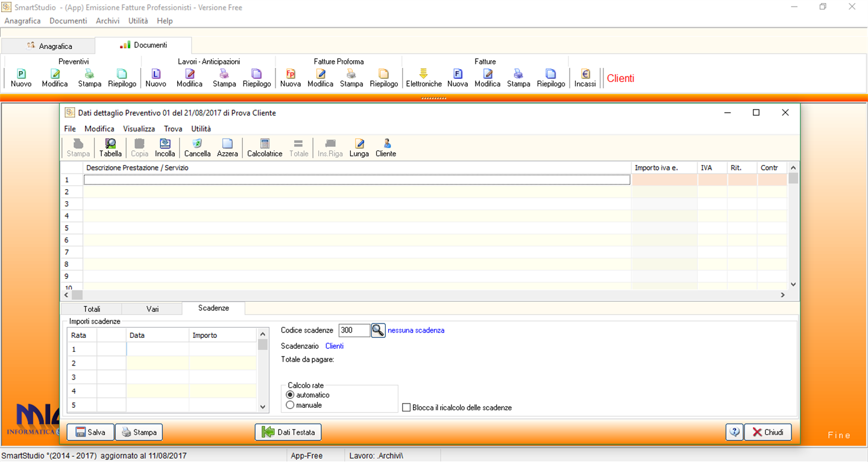The height and width of the screenshot is (462, 868).
Task: Click Modifica under Fatture Proforma
Action: point(321,78)
